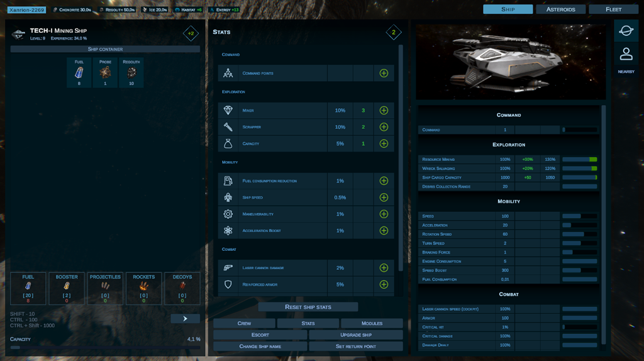Increase Fuel consumption reduction stat

[384, 181]
